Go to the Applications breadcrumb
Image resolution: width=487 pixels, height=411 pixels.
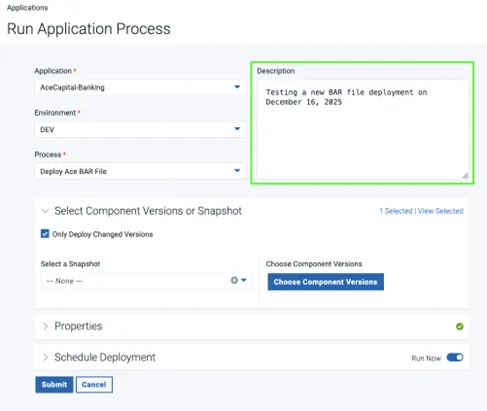pos(27,8)
